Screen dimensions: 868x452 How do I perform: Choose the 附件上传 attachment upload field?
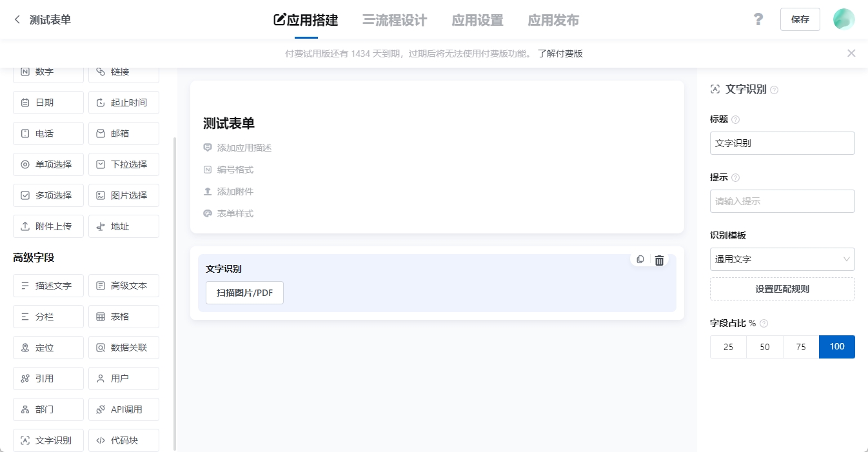(x=48, y=226)
